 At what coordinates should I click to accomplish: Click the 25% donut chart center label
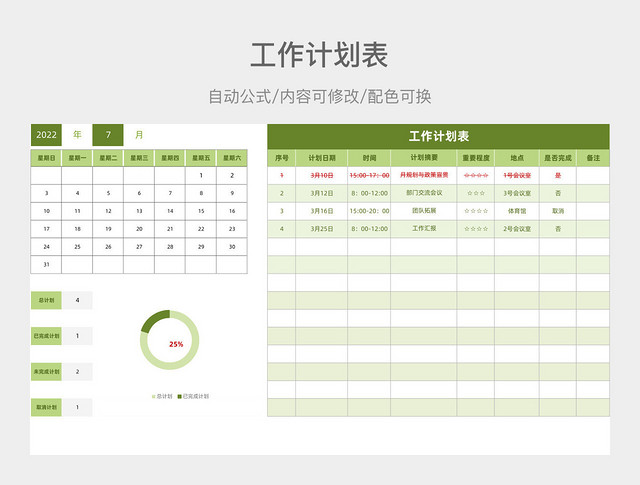point(176,344)
